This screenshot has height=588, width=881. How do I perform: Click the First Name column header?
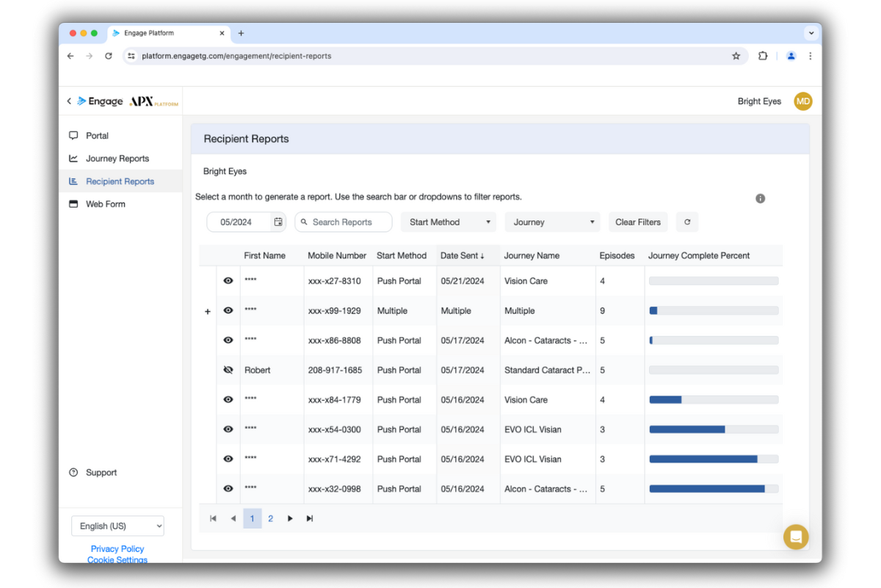pyautogui.click(x=264, y=255)
